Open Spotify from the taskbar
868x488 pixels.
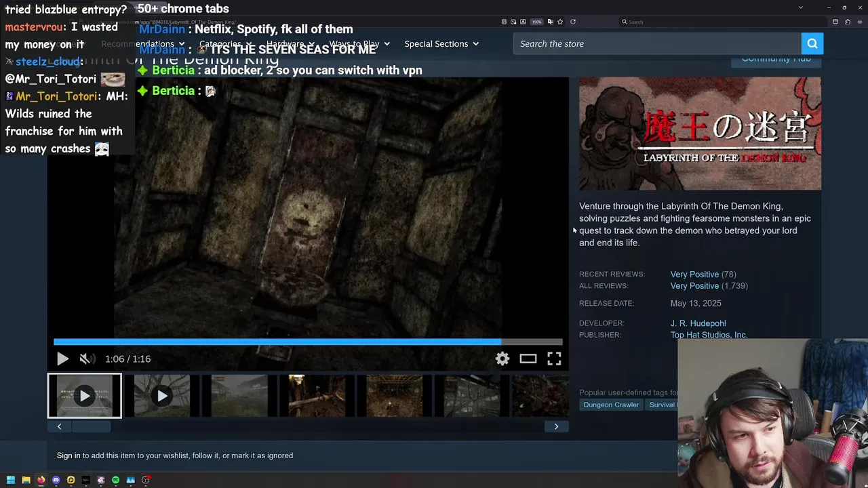click(115, 480)
